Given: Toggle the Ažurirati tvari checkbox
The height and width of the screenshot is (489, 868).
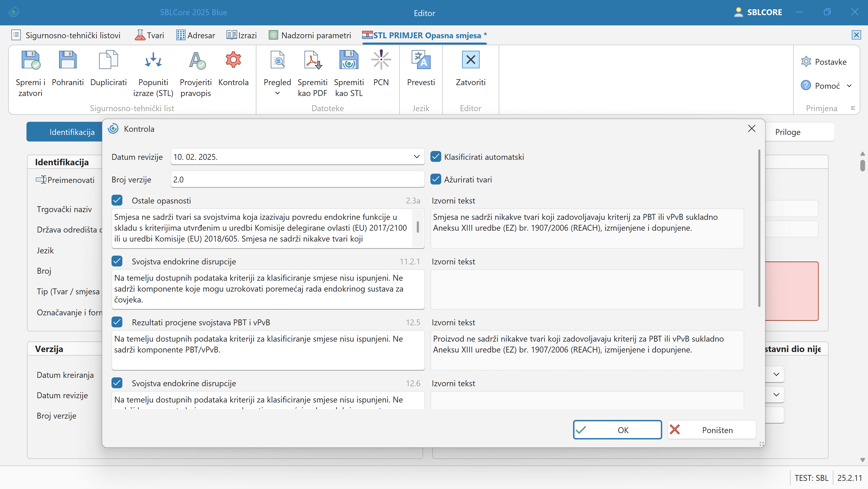Looking at the screenshot, I should (x=436, y=179).
